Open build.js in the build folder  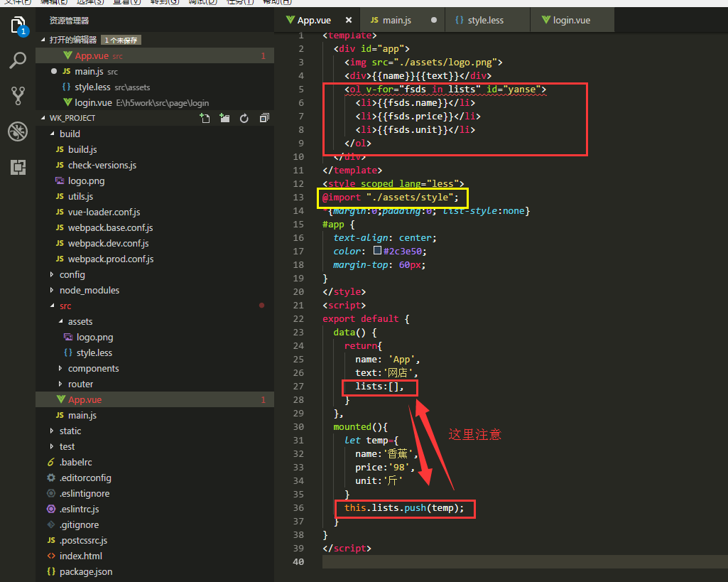tap(155, 149)
